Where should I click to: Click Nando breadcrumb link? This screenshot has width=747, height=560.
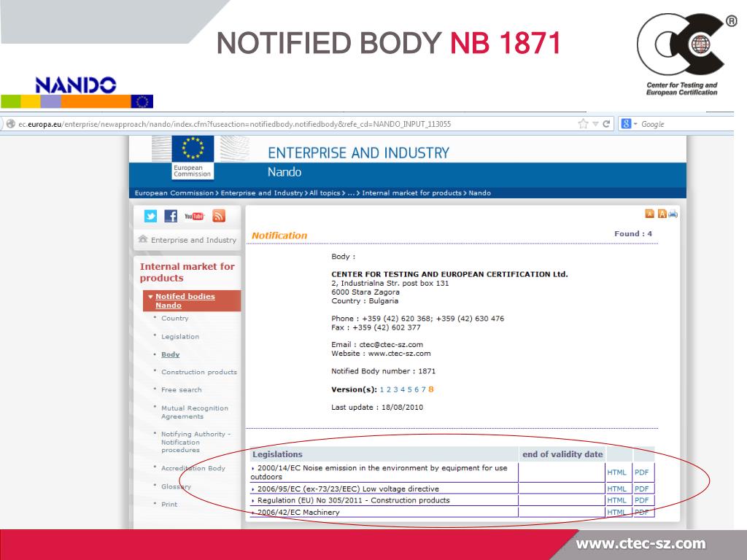coord(479,192)
